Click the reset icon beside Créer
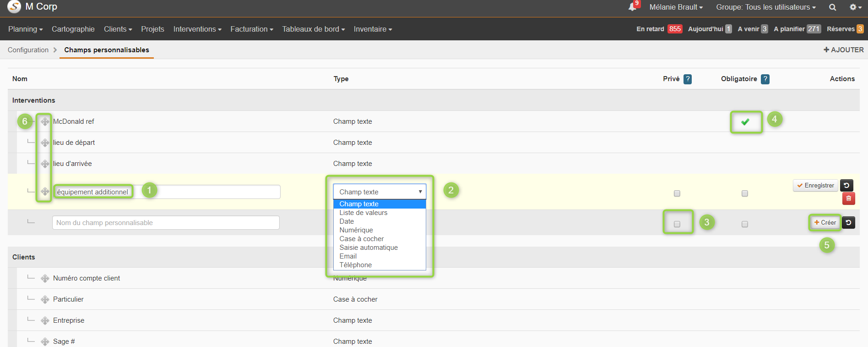The image size is (868, 347). pos(848,222)
